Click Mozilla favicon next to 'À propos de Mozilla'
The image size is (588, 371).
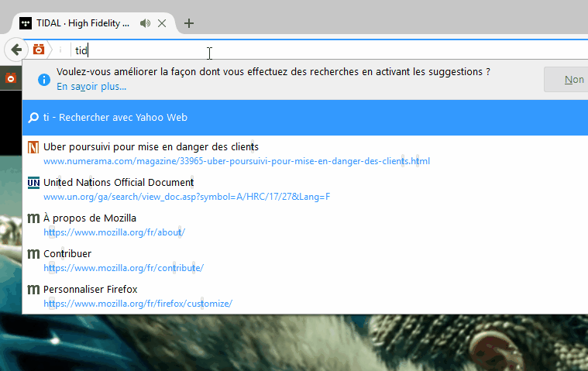pyautogui.click(x=33, y=218)
